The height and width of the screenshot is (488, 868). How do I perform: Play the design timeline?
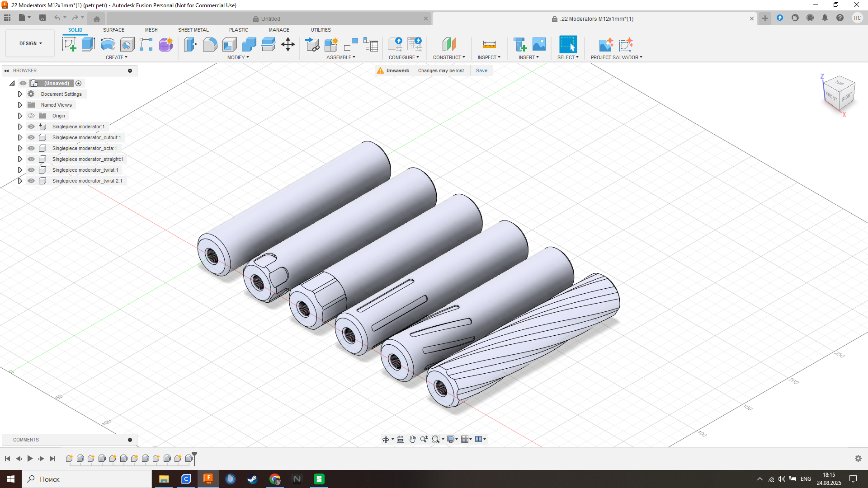[x=30, y=459]
